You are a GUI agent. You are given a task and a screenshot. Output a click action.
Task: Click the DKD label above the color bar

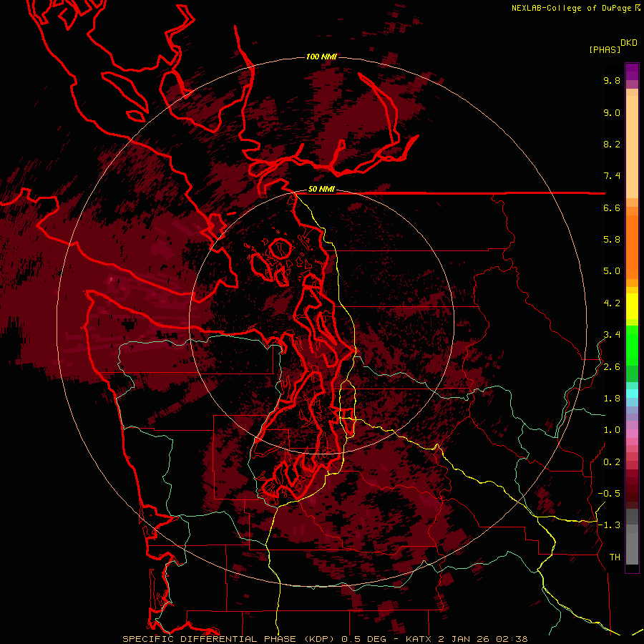629,42
